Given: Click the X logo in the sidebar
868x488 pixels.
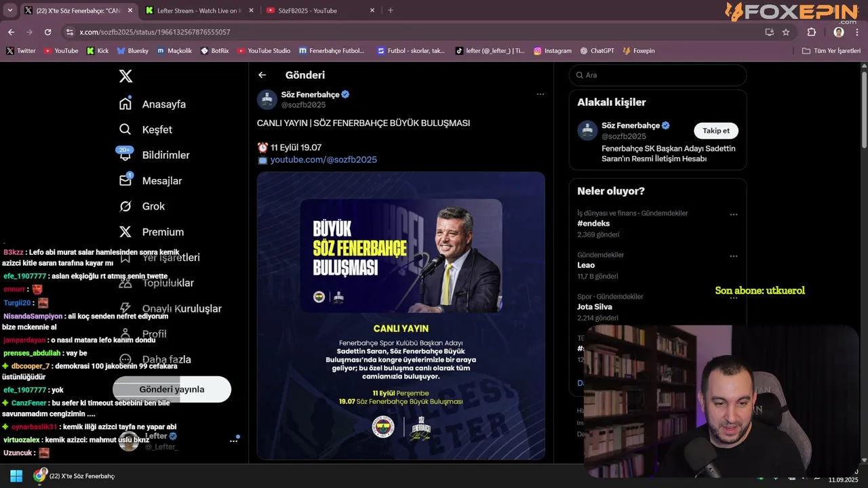Looking at the screenshot, I should point(125,76).
